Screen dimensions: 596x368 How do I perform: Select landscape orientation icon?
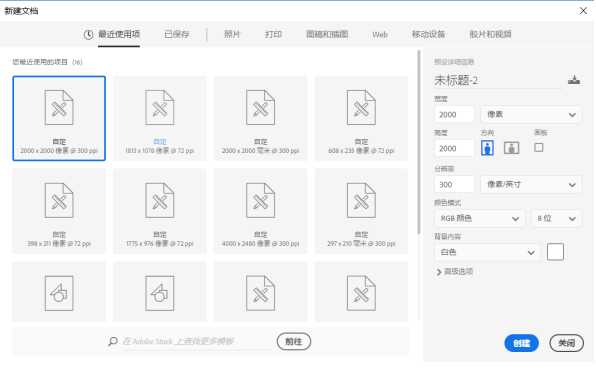[511, 148]
